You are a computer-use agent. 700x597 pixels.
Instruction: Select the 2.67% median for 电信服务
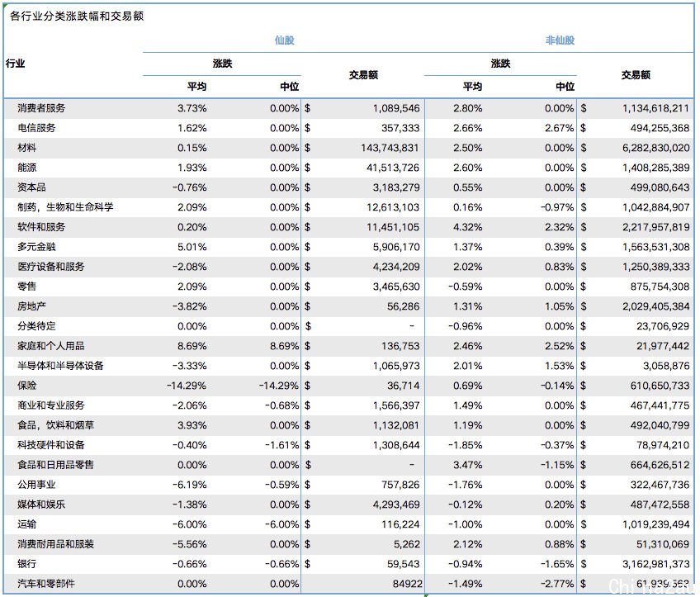click(x=560, y=128)
